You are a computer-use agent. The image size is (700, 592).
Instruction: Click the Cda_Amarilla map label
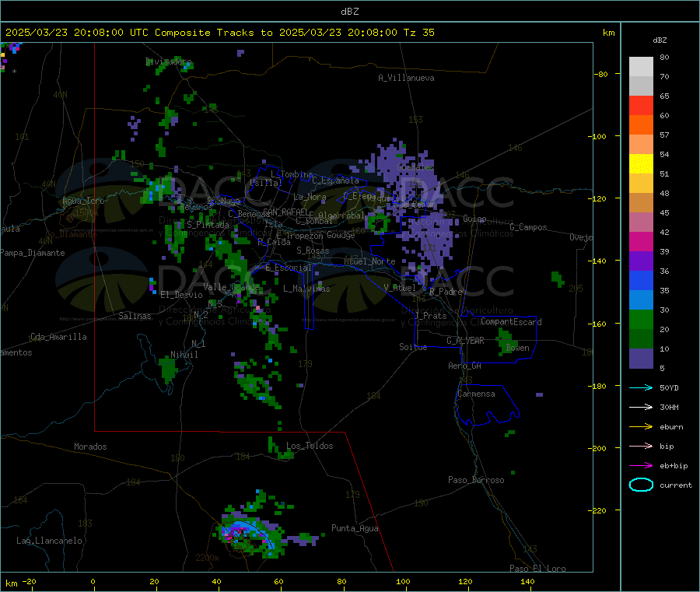pos(58,337)
